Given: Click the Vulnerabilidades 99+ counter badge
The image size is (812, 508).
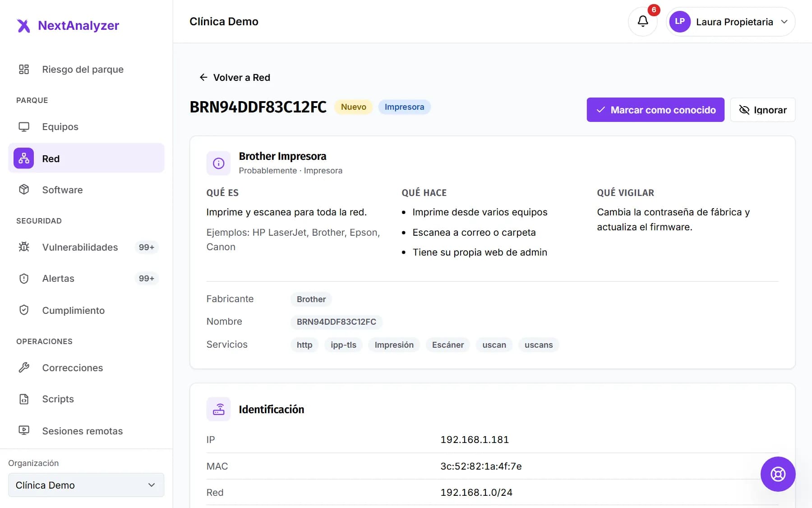Looking at the screenshot, I should click(x=147, y=247).
